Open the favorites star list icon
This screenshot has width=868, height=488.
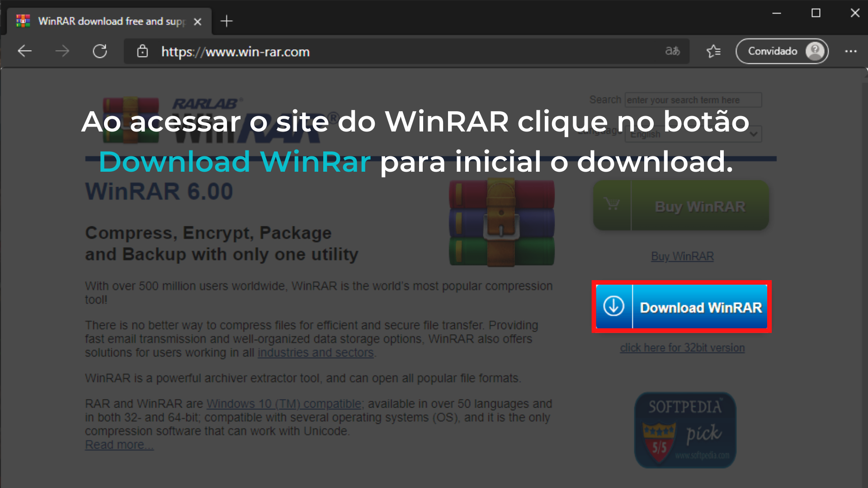[x=713, y=51]
